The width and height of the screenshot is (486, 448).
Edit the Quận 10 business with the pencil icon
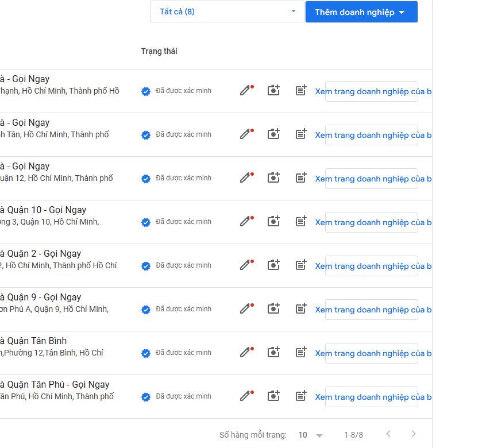pyautogui.click(x=246, y=221)
